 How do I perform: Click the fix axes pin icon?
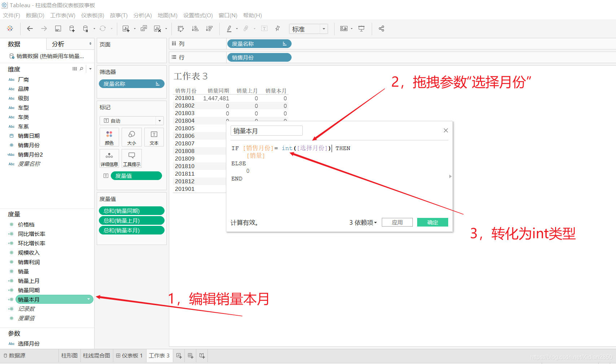pyautogui.click(x=278, y=28)
